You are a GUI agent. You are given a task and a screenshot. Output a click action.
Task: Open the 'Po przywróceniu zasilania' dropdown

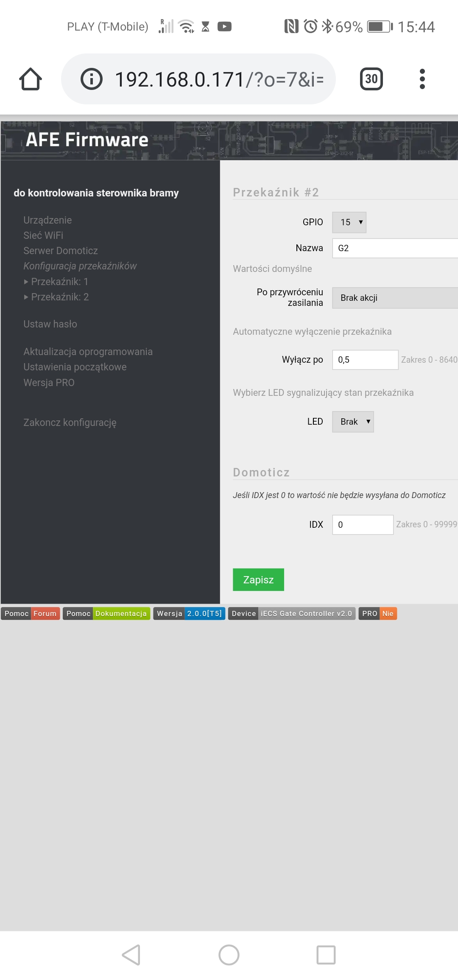(395, 298)
